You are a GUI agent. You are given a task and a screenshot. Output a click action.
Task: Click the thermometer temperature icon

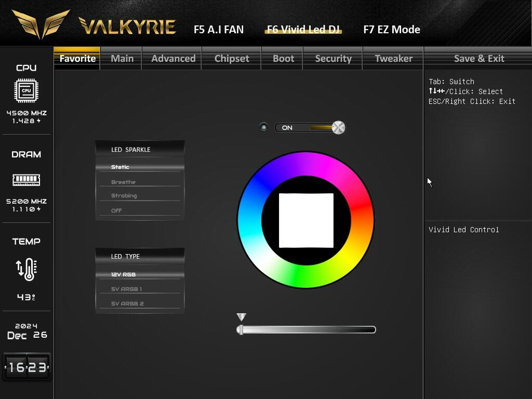[x=26, y=269]
